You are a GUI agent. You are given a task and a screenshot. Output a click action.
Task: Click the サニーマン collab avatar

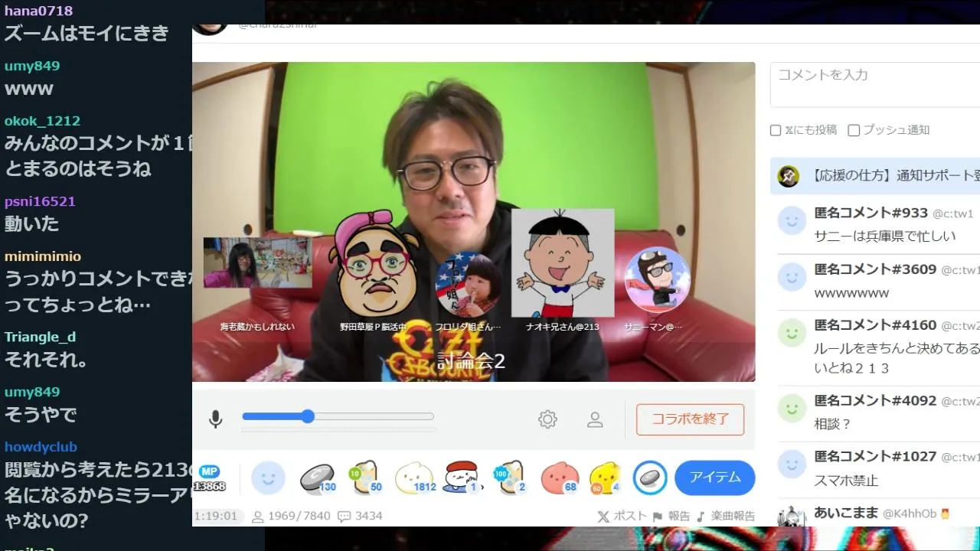[657, 280]
